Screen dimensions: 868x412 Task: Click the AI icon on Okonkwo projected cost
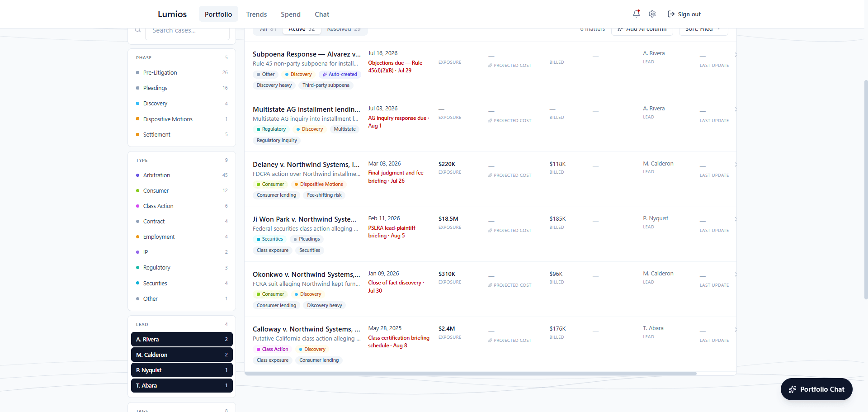coord(490,285)
